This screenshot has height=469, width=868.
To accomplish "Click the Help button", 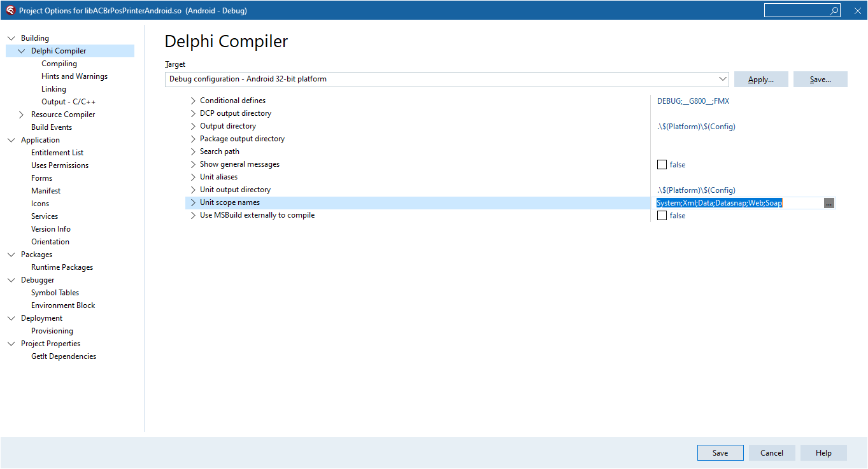I will coord(823,453).
